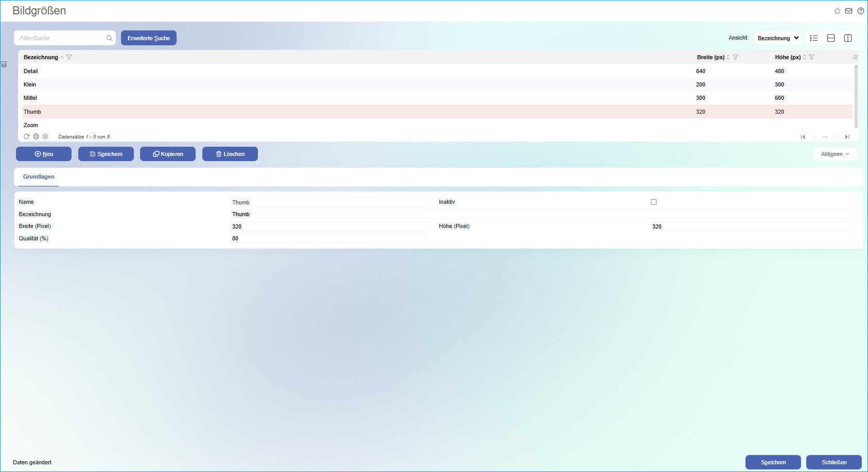868x472 pixels.
Task: Expand the Aktionen dropdown
Action: (x=835, y=154)
